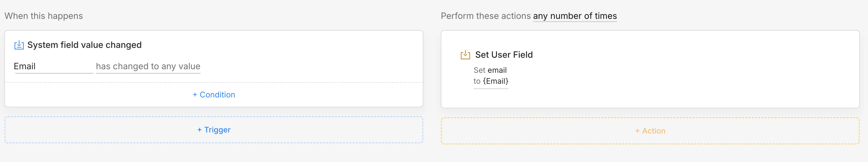The height and width of the screenshot is (162, 868).
Task: Click the blue system field trigger icon
Action: (x=19, y=45)
